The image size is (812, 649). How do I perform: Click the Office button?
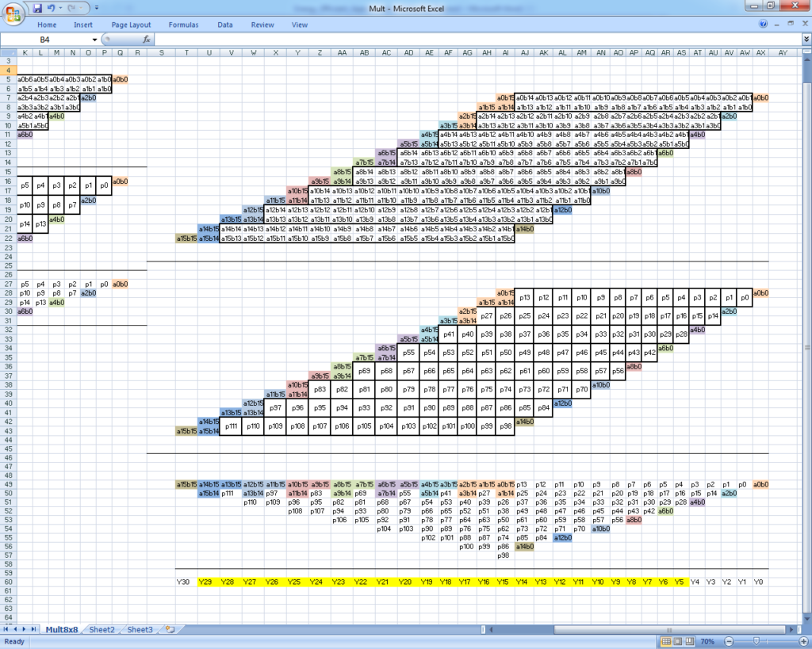coord(13,8)
